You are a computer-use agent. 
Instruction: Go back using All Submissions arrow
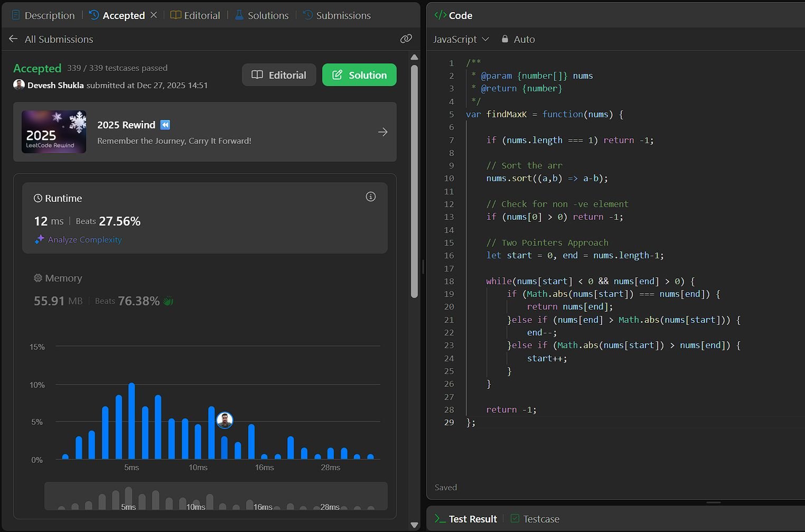(x=13, y=39)
